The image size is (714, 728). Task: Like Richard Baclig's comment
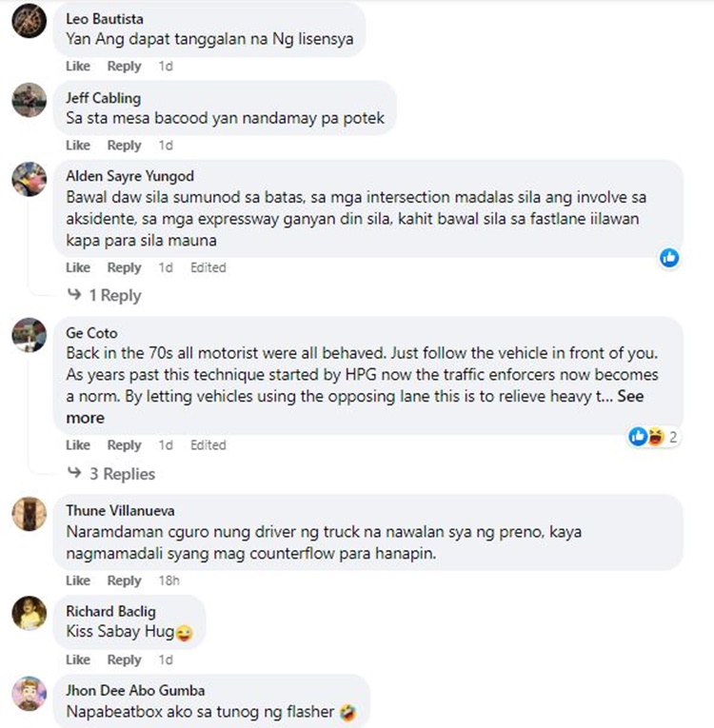click(78, 659)
